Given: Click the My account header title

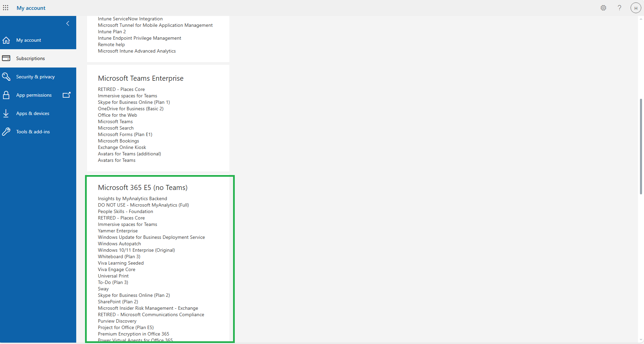Looking at the screenshot, I should (31, 8).
